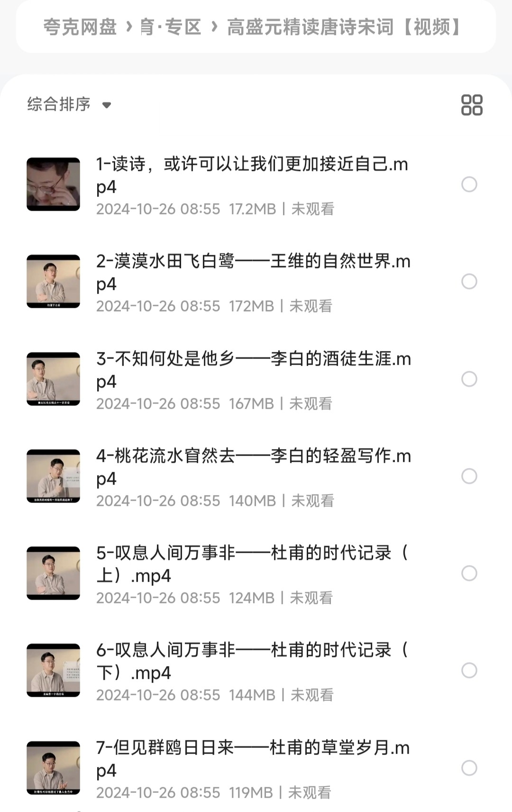Open thumbnail of 李白的轻盈写作 video
512x812 pixels.
point(53,476)
